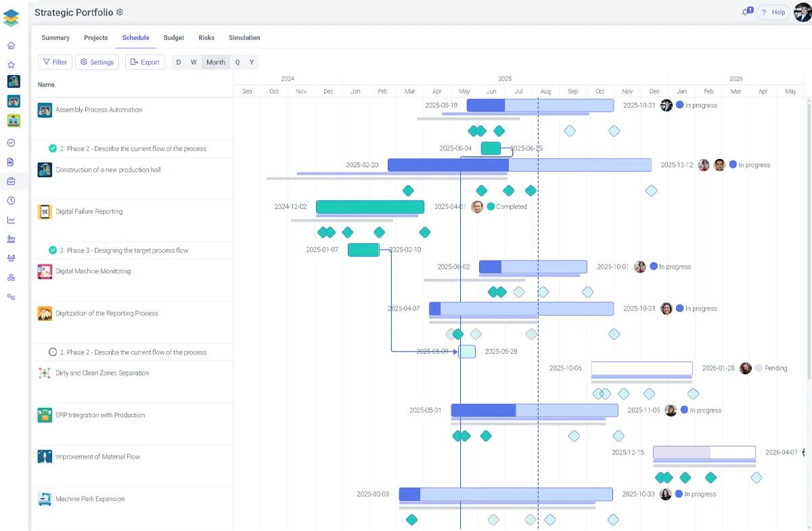Screen dimensions: 812x531
Task: Toggle green check on first Phase 2 task
Action: pyautogui.click(x=53, y=148)
